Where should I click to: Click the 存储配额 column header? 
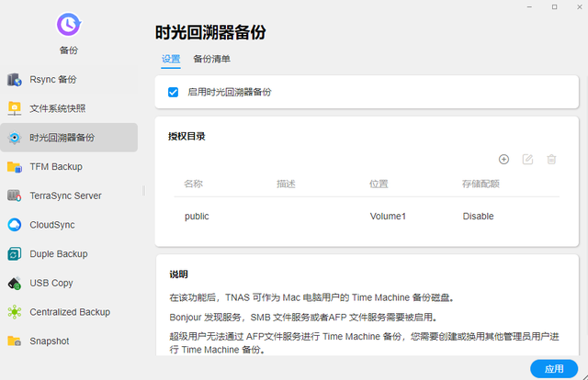coord(481,184)
